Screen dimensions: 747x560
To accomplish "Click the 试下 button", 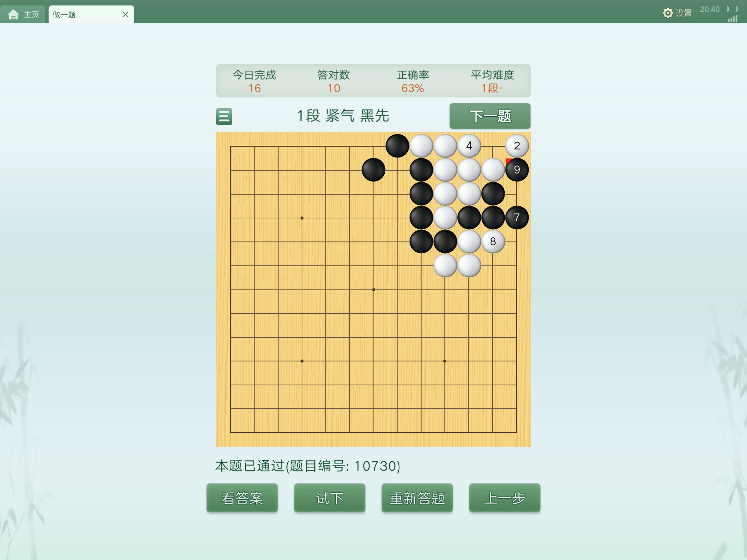I will coord(329,498).
